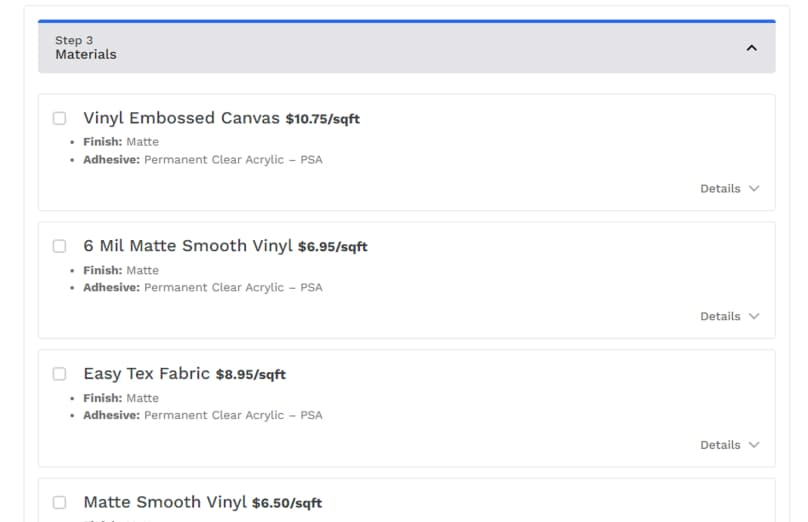Click the bottom Matte Smooth Vinyl title

164,502
